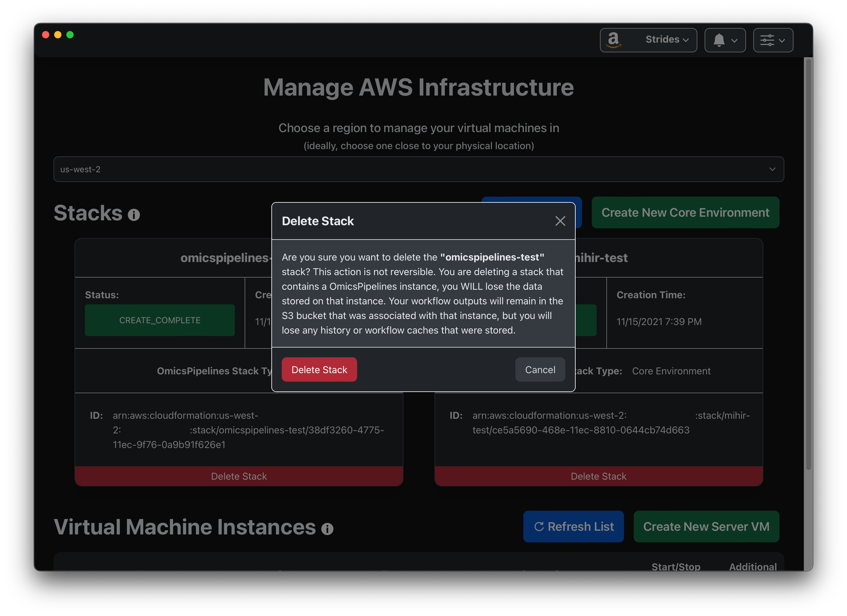Click the Refresh List icon button

(538, 526)
